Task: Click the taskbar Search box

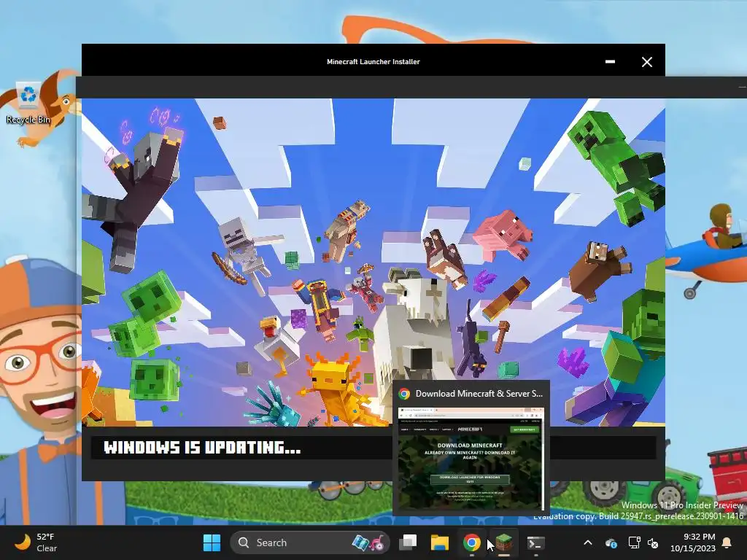Action: tap(310, 542)
